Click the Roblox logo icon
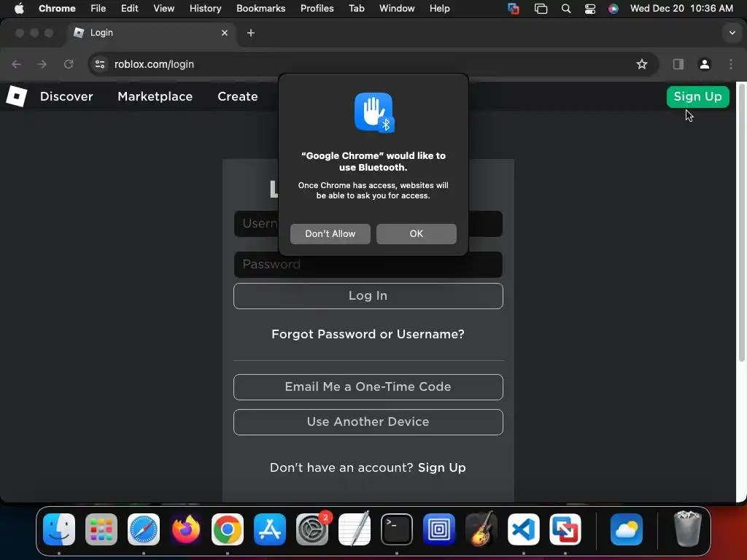Image resolution: width=747 pixels, height=560 pixels. tap(16, 96)
